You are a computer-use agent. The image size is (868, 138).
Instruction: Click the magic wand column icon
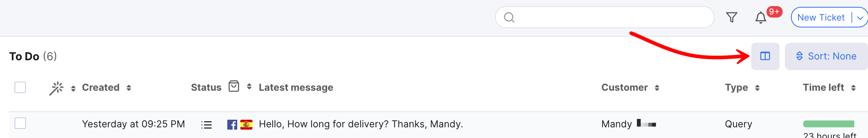point(56,88)
